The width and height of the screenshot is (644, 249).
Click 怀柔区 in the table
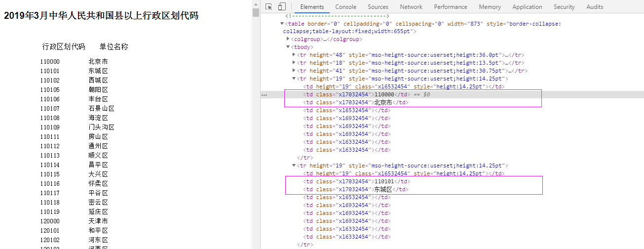pyautogui.click(x=98, y=184)
